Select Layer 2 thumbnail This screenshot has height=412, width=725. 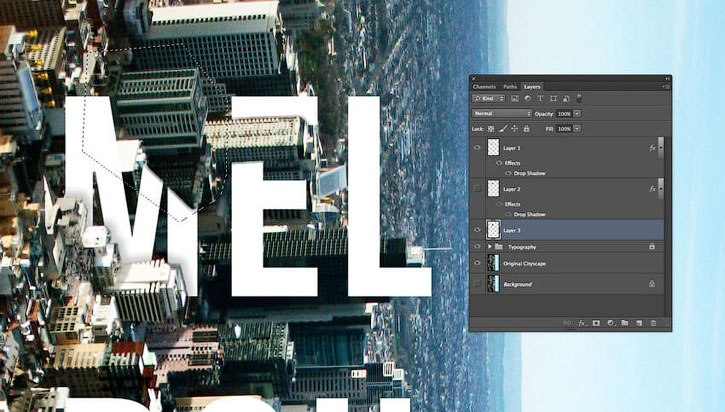point(493,189)
